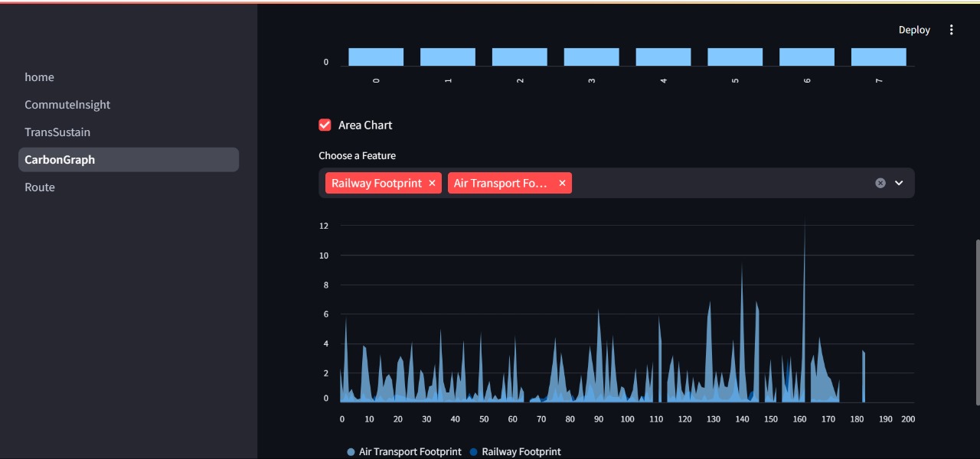980x459 pixels.
Task: Click the Railway Footprint tag label
Action: [x=377, y=184]
